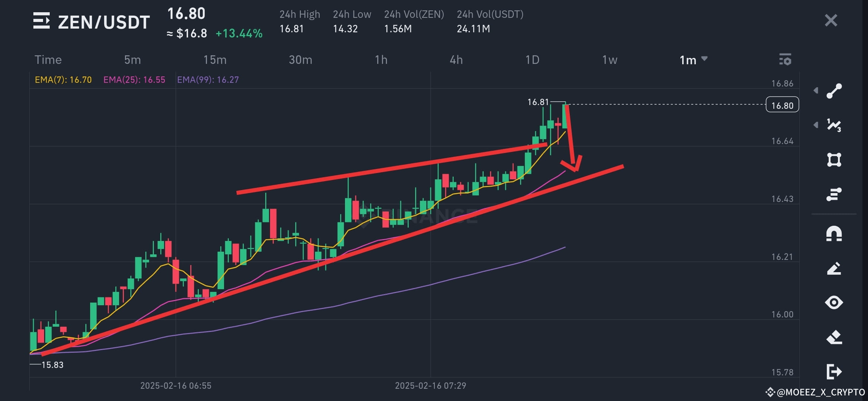Switch to the 15m interval tab
The image size is (868, 401).
[215, 60]
